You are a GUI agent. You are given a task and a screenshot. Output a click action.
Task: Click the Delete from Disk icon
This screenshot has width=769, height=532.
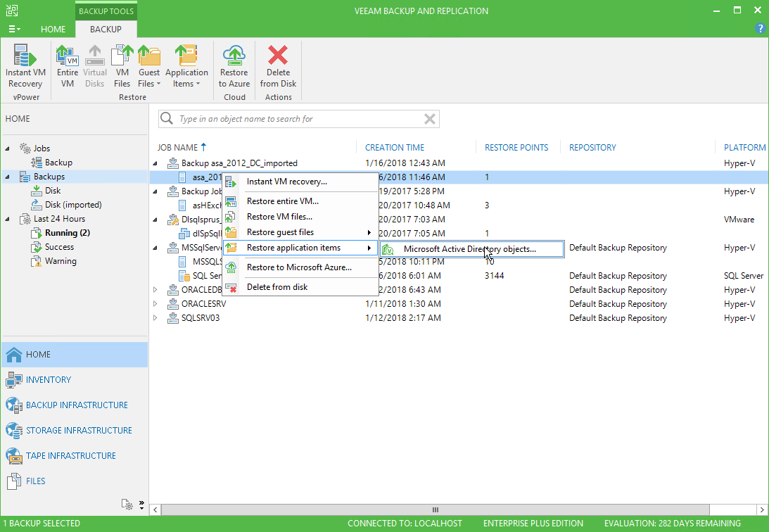click(278, 67)
